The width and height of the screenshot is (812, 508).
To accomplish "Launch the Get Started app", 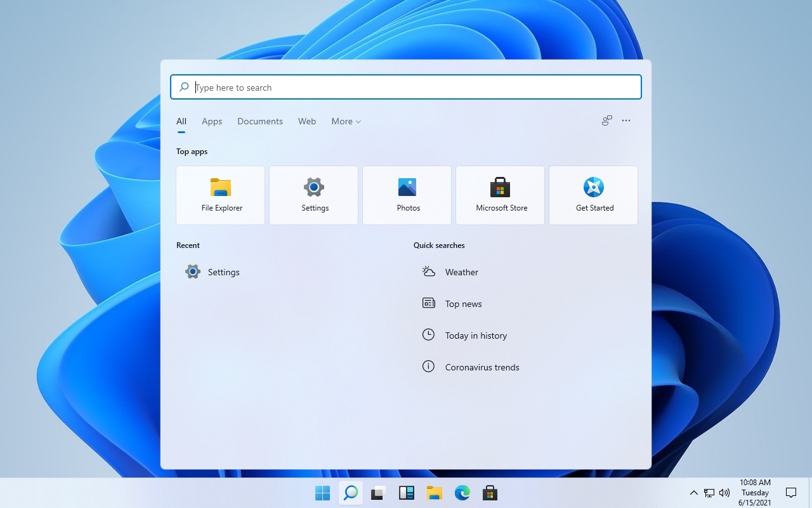I will pos(594,195).
